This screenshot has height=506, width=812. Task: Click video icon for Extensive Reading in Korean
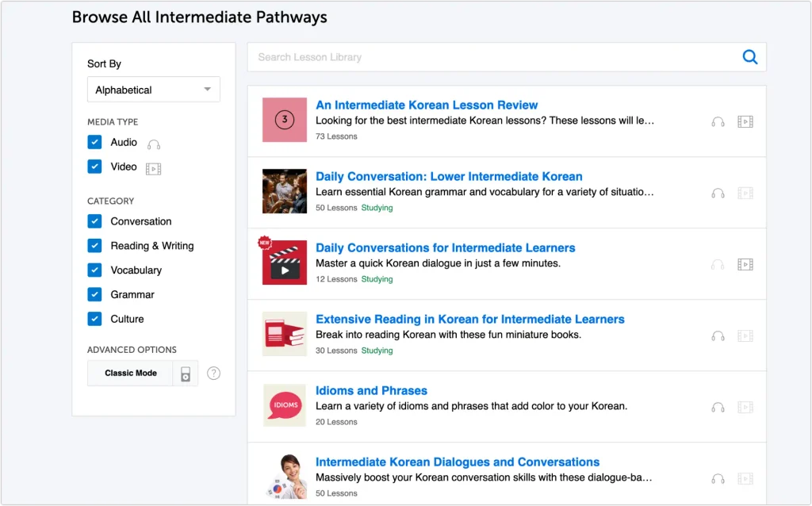tap(745, 336)
